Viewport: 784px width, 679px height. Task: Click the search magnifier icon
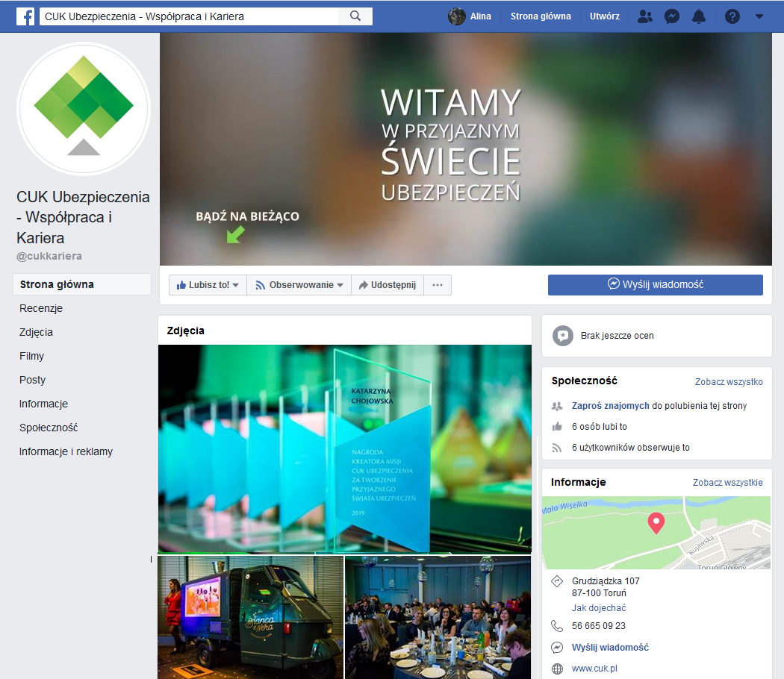pyautogui.click(x=355, y=16)
